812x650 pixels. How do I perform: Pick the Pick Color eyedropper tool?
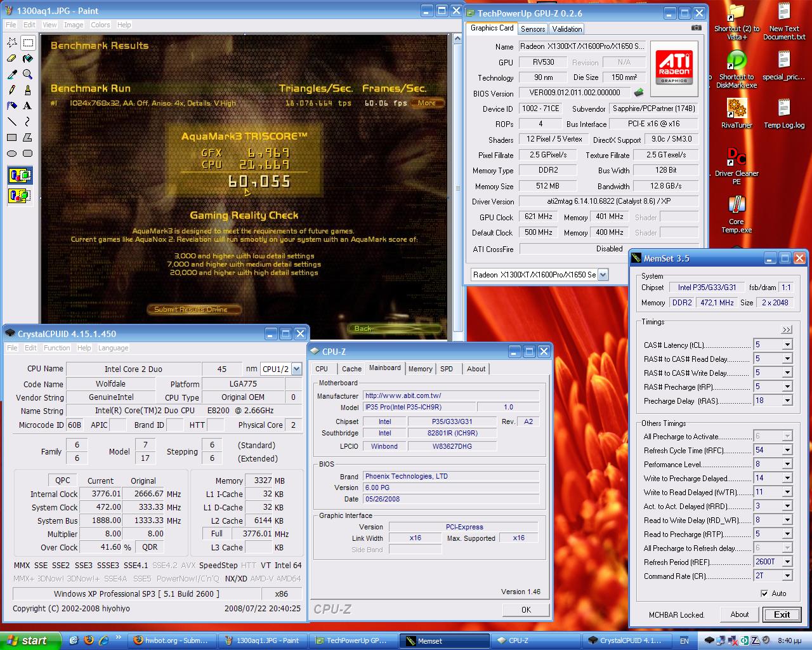(x=12, y=74)
